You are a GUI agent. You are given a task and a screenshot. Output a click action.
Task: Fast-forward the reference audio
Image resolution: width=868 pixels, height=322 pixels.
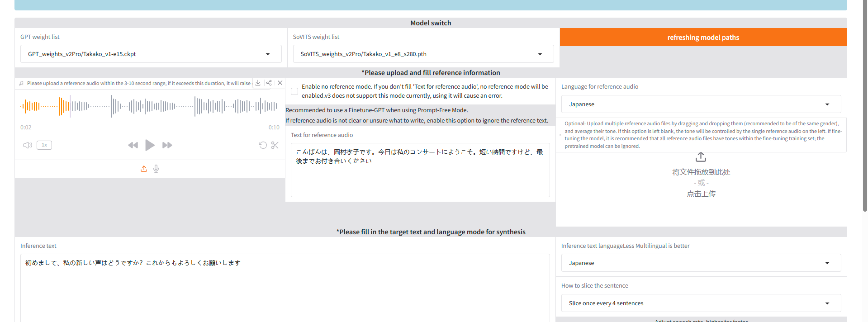click(x=167, y=145)
